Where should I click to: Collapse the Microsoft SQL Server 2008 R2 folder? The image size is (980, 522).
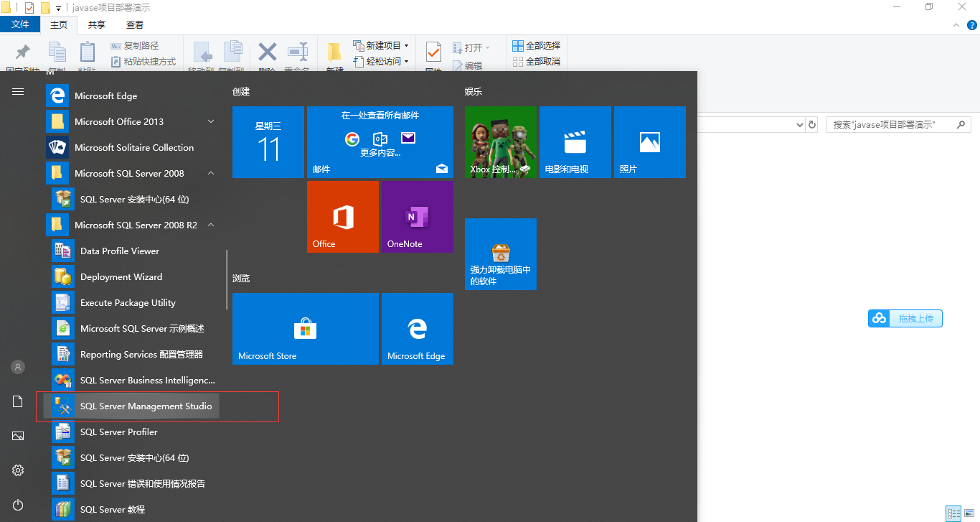click(x=132, y=225)
